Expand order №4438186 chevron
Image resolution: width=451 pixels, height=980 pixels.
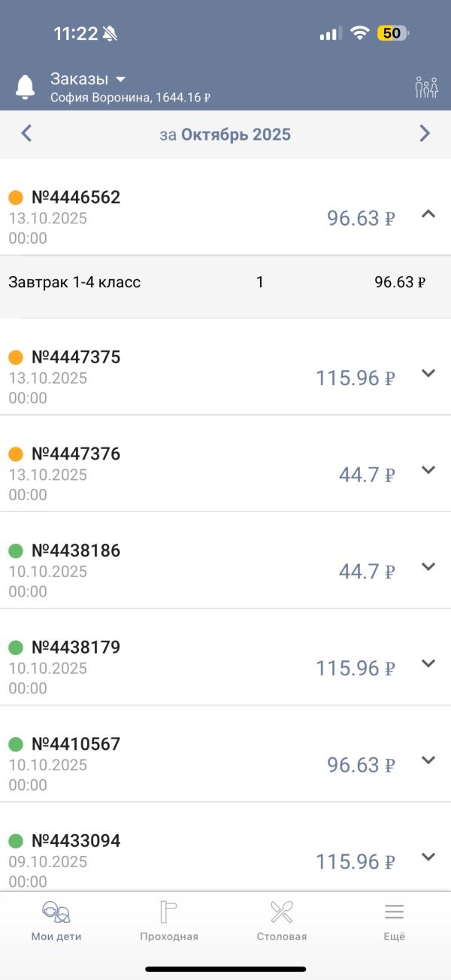click(x=428, y=567)
